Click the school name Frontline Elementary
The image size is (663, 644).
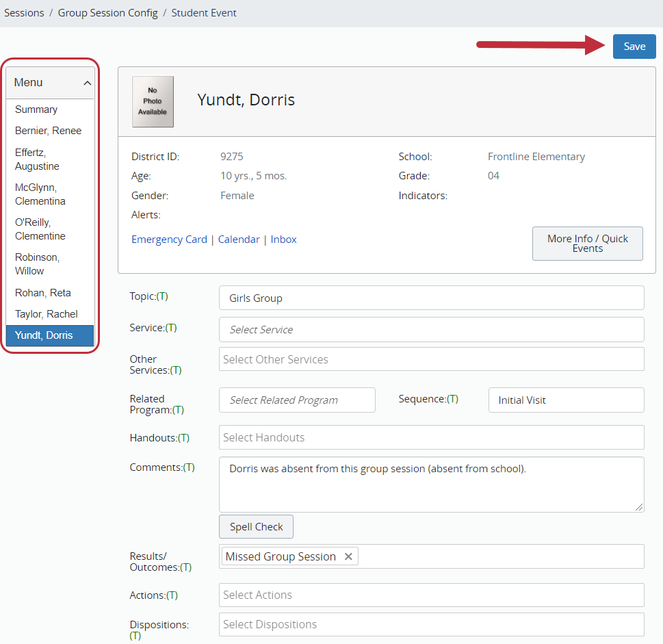(x=536, y=157)
